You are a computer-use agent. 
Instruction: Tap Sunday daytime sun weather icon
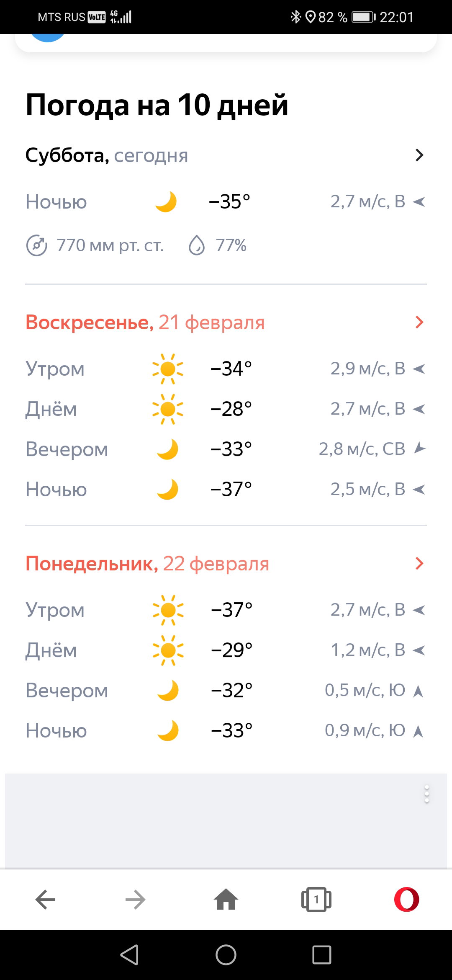point(168,409)
